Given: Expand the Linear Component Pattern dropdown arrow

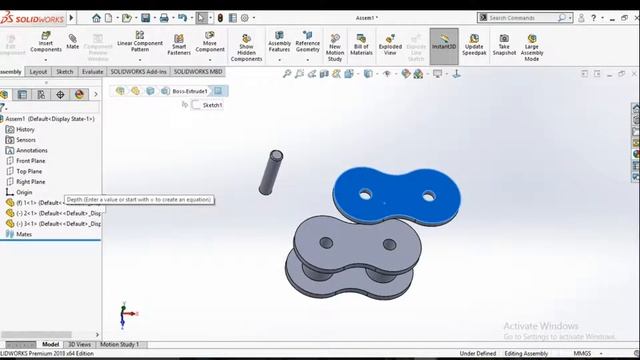Looking at the screenshot, I should [140, 60].
